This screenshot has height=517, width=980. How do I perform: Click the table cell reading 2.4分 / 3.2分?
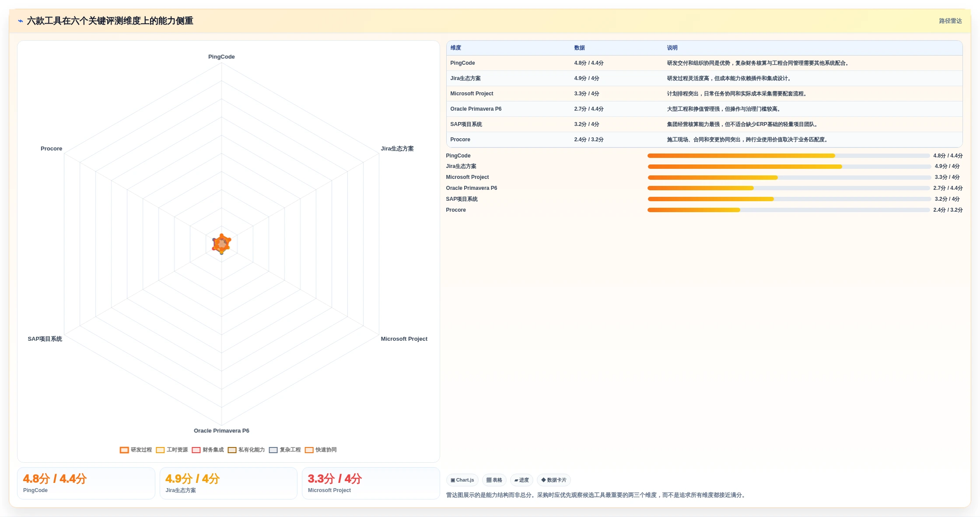[x=589, y=140]
